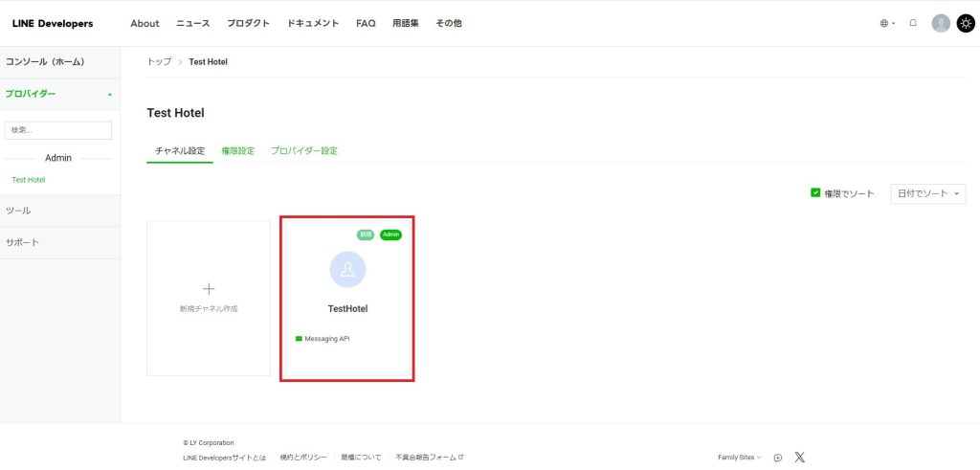This screenshot has height=470, width=980.
Task: Switch to the プロバイダー設定 tab
Action: pyautogui.click(x=303, y=151)
